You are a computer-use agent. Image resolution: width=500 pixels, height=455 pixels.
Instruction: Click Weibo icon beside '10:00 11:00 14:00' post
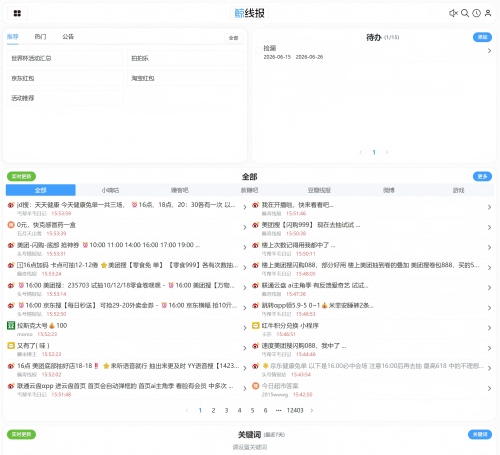point(11,245)
